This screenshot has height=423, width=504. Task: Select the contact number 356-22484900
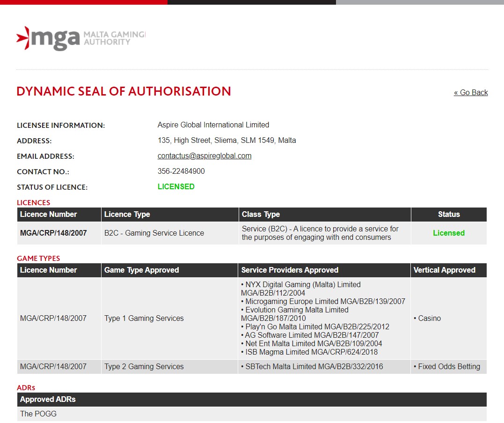(181, 171)
